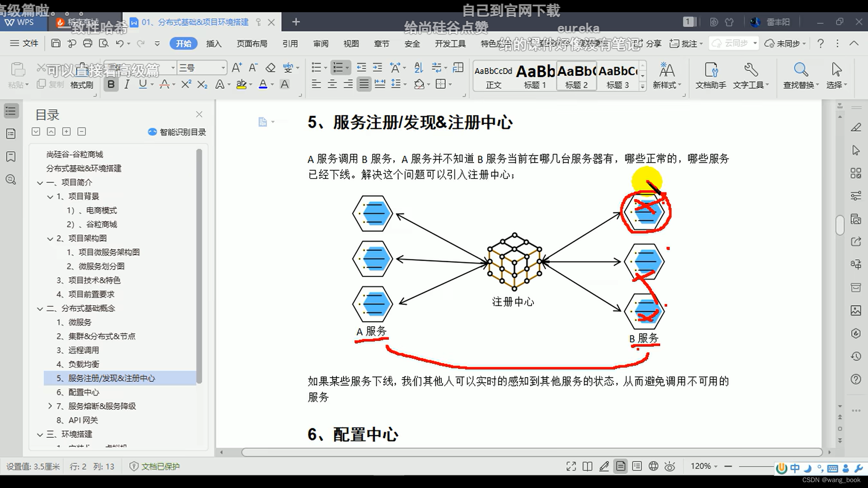Image resolution: width=868 pixels, height=488 pixels.
Task: Apply italic formatting
Action: click(127, 84)
